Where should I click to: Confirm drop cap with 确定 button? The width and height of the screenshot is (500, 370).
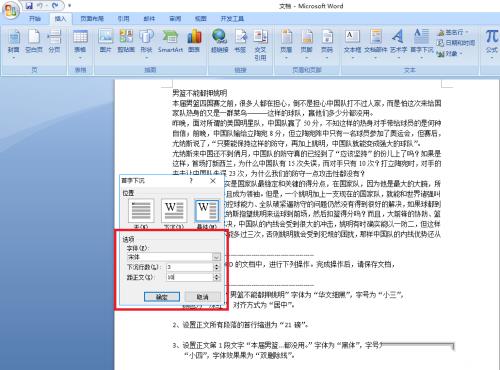click(162, 297)
